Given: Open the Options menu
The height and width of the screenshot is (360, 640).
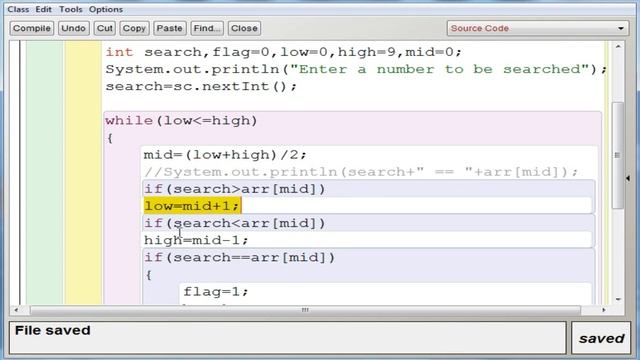Looking at the screenshot, I should point(106,9).
